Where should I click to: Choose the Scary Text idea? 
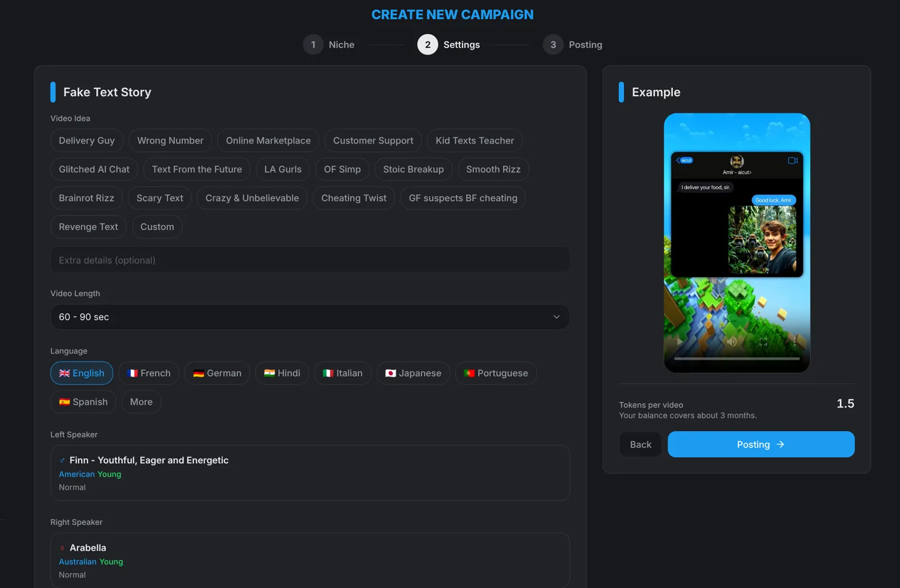point(160,198)
